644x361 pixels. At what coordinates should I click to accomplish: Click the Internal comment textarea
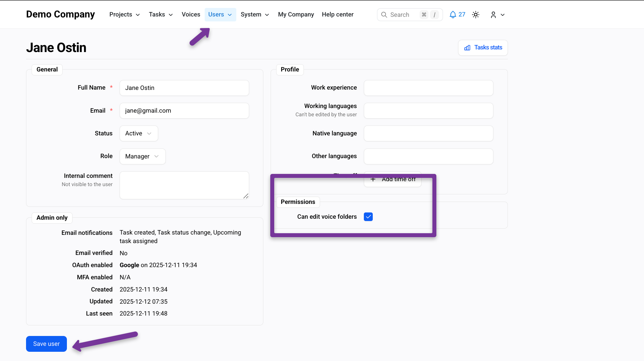pos(184,185)
